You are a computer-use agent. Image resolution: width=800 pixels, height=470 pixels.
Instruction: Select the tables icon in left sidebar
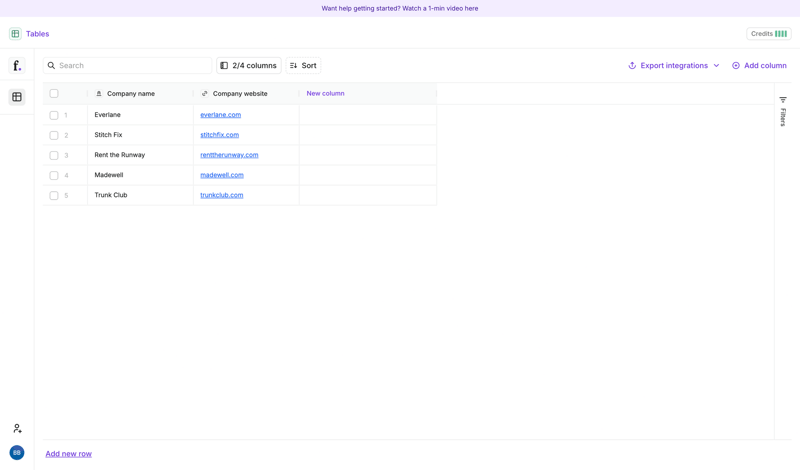click(x=17, y=97)
